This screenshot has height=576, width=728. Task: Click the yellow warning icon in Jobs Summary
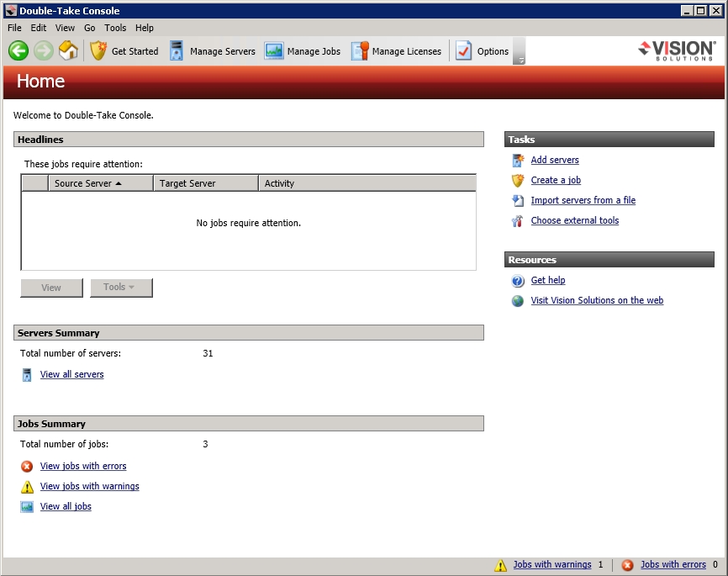(27, 487)
